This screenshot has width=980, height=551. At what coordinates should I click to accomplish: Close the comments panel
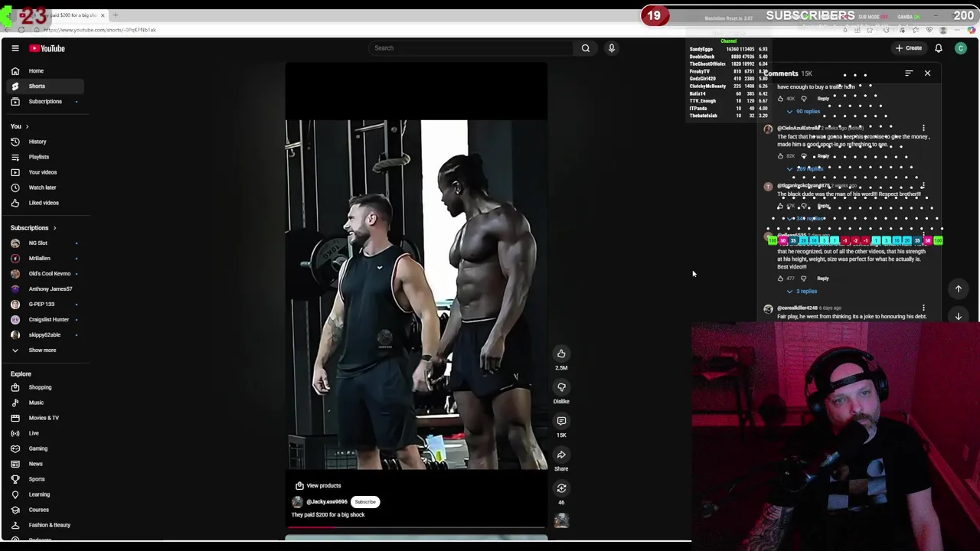coord(927,73)
